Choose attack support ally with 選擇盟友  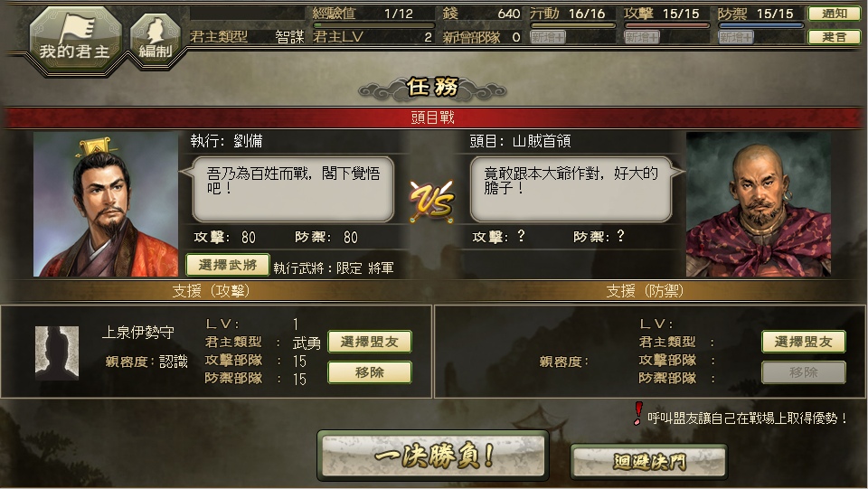370,342
